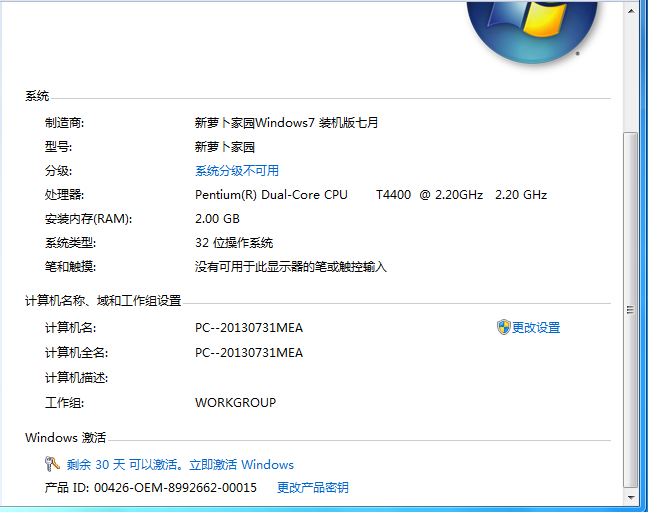
Task: Click the 型号 label
Action: pos(58,147)
